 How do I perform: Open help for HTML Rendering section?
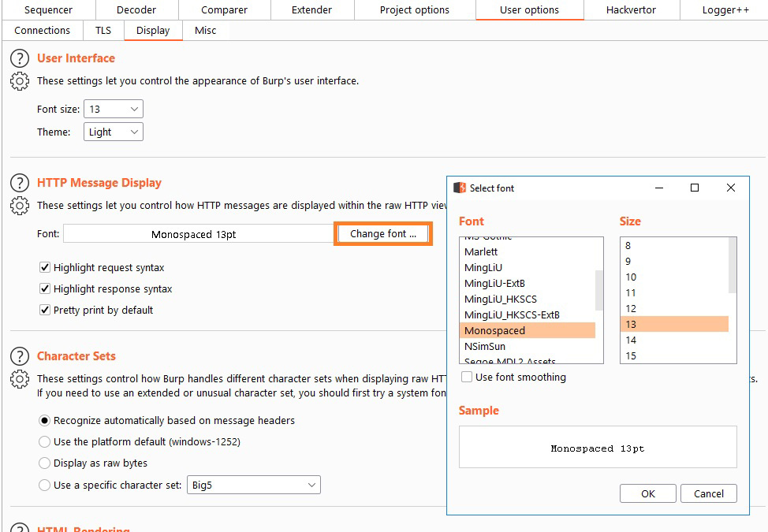[x=20, y=527]
